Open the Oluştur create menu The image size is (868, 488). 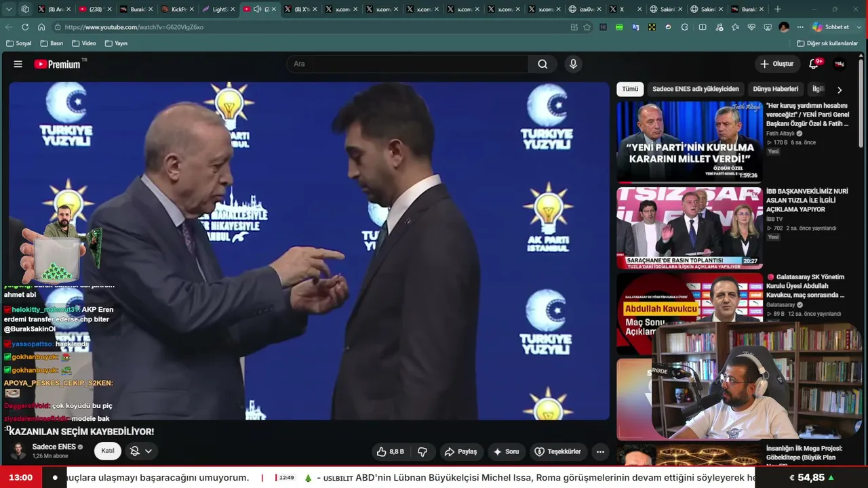777,64
